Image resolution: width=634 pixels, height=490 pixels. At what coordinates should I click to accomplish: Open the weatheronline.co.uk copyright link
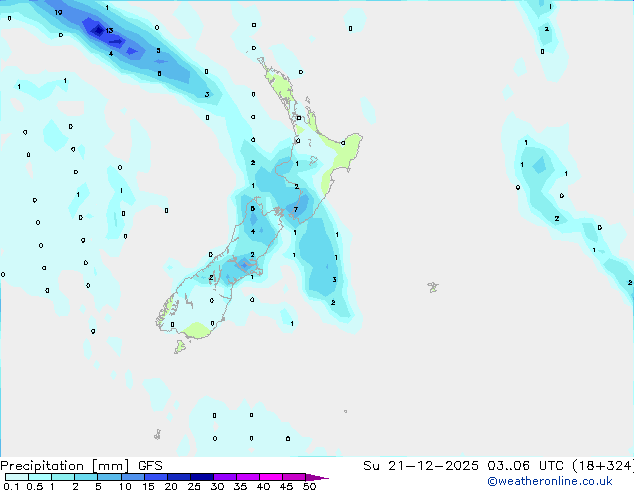[550, 481]
